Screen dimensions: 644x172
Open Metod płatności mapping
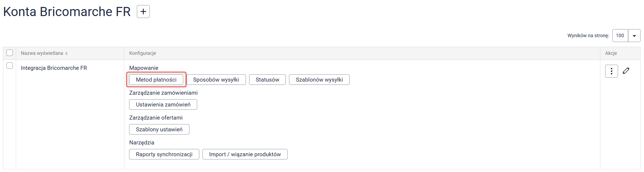click(x=156, y=80)
